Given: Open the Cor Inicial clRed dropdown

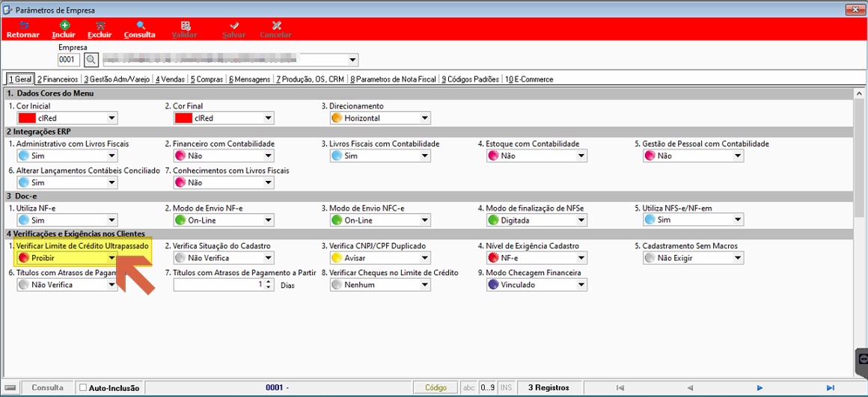Looking at the screenshot, I should click(111, 118).
